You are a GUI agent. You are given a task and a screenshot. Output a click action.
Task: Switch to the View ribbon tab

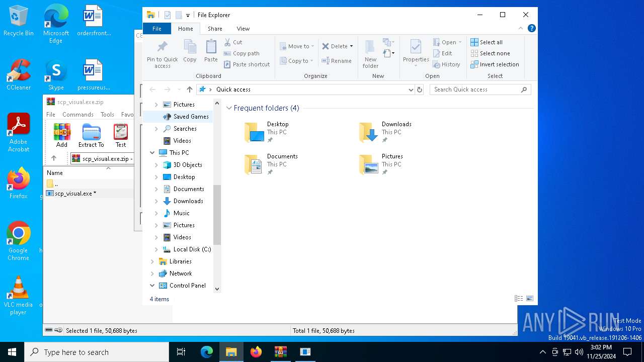pos(243,29)
